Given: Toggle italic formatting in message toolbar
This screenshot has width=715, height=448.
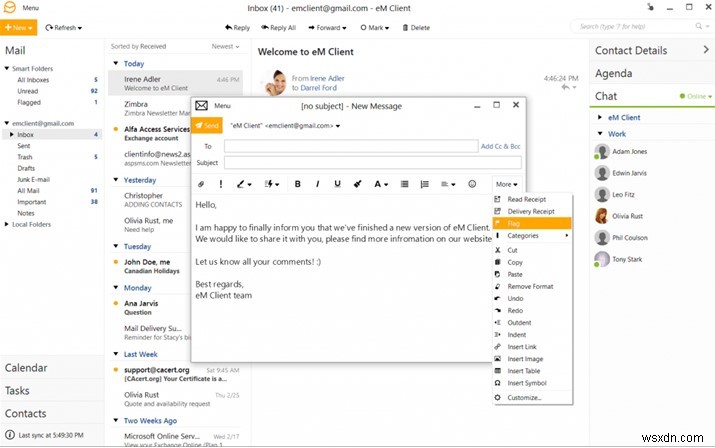Looking at the screenshot, I should click(x=317, y=184).
